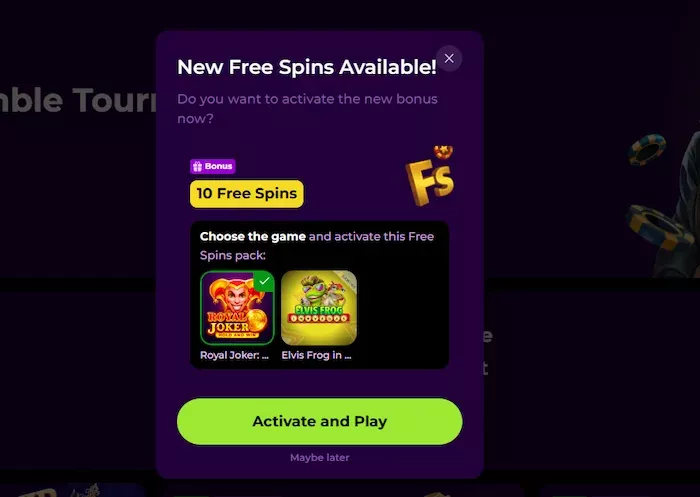
Task: Close the New Free Spins dialog
Action: coord(449,58)
